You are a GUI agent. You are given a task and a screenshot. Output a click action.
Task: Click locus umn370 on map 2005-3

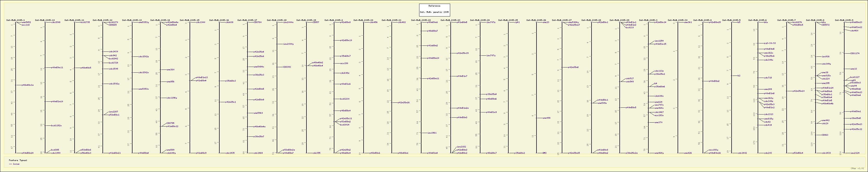[x=658, y=123]
